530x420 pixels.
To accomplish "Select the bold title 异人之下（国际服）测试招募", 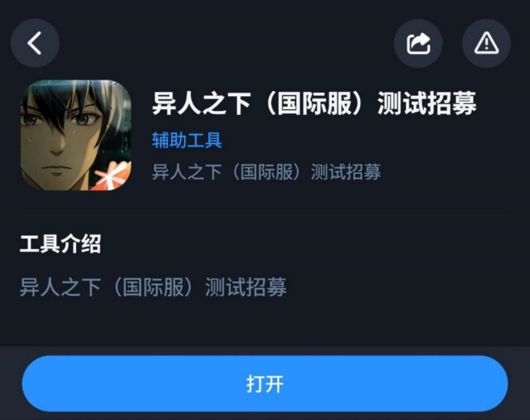I will (x=314, y=103).
